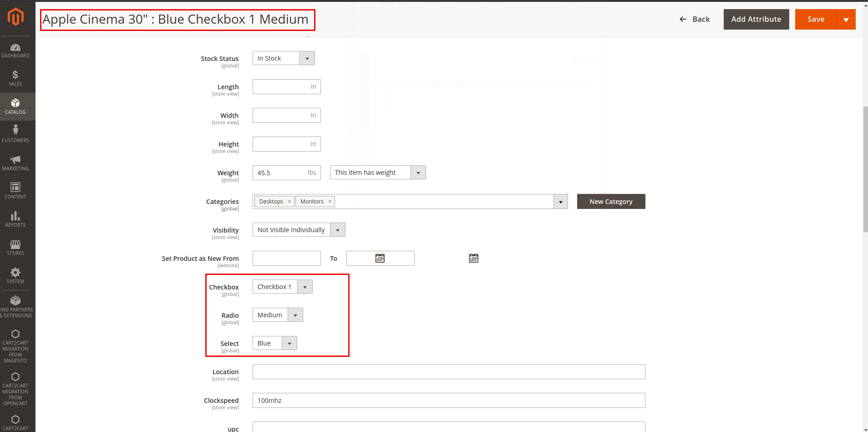Click the Magento logo icon
The image size is (868, 432).
pyautogui.click(x=15, y=17)
